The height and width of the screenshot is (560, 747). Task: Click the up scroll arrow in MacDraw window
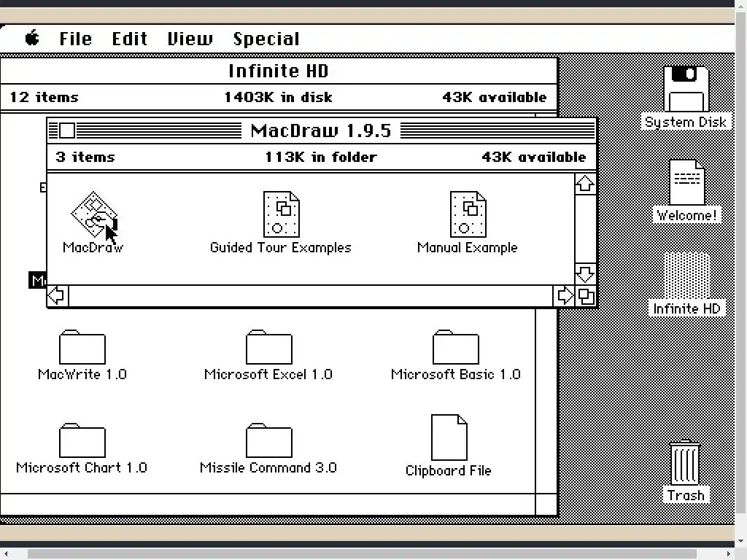(585, 184)
